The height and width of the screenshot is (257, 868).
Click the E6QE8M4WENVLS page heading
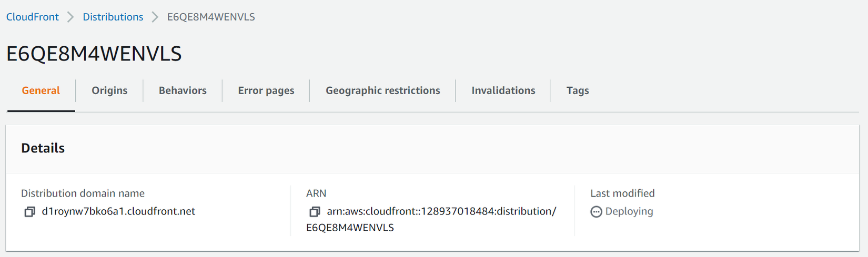point(94,54)
